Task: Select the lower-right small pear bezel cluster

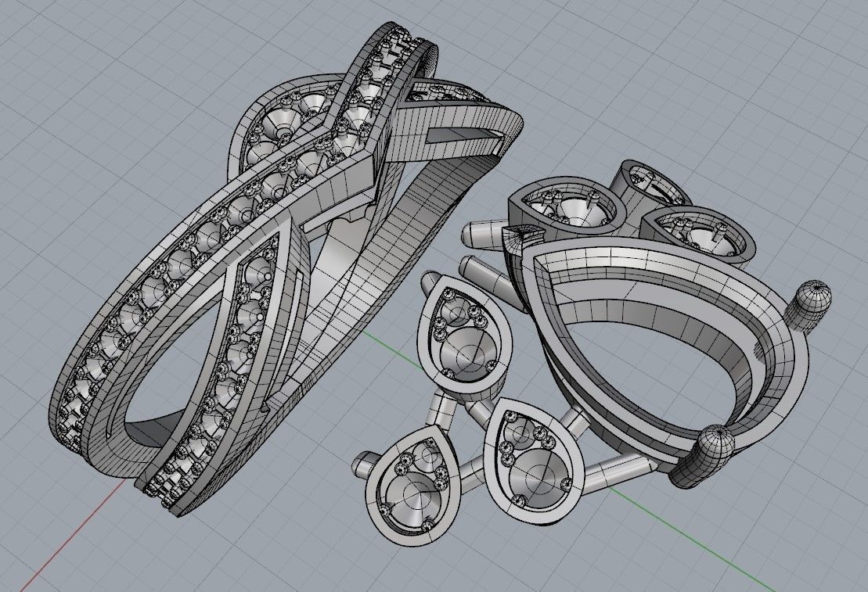Action: (x=535, y=461)
